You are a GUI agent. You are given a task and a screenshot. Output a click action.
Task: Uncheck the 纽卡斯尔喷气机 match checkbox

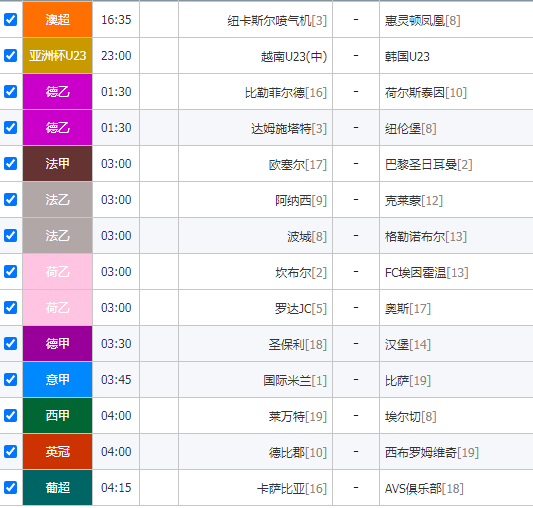click(x=11, y=19)
